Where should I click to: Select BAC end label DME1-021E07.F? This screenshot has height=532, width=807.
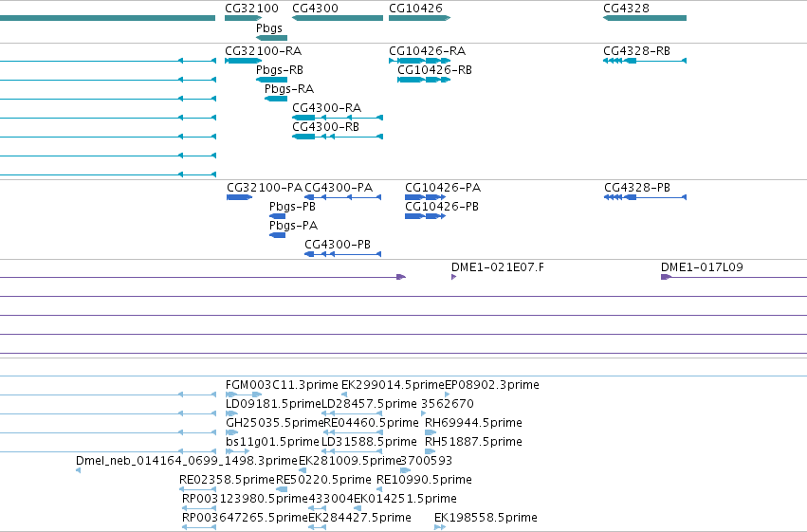click(x=497, y=267)
